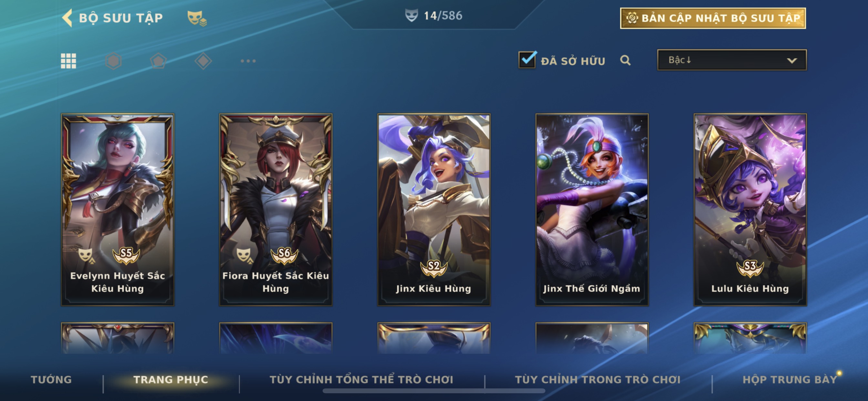Screen dimensions: 868x401
Task: Uncheck the Đã Sở Hữu checkbox
Action: click(527, 60)
